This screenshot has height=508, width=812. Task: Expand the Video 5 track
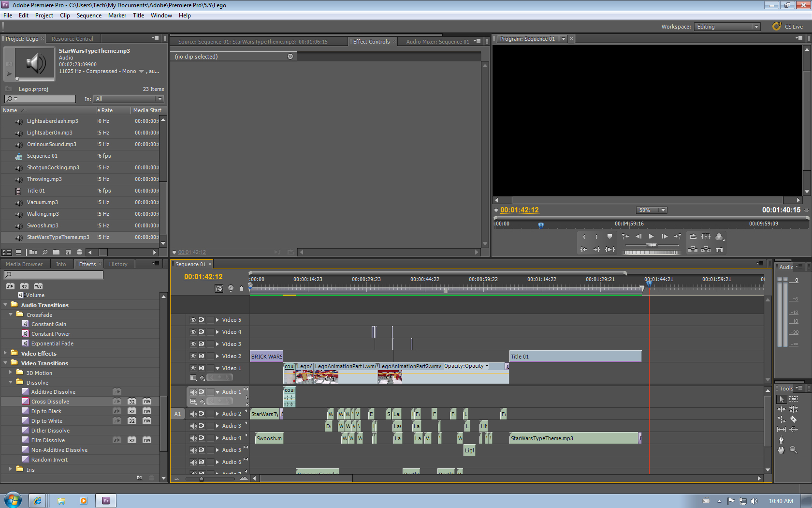tap(217, 320)
